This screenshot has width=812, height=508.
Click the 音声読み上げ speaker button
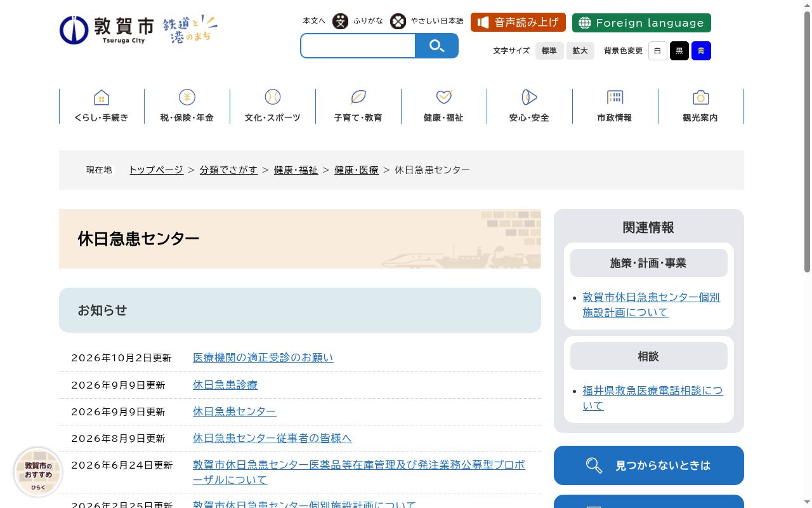coord(518,23)
